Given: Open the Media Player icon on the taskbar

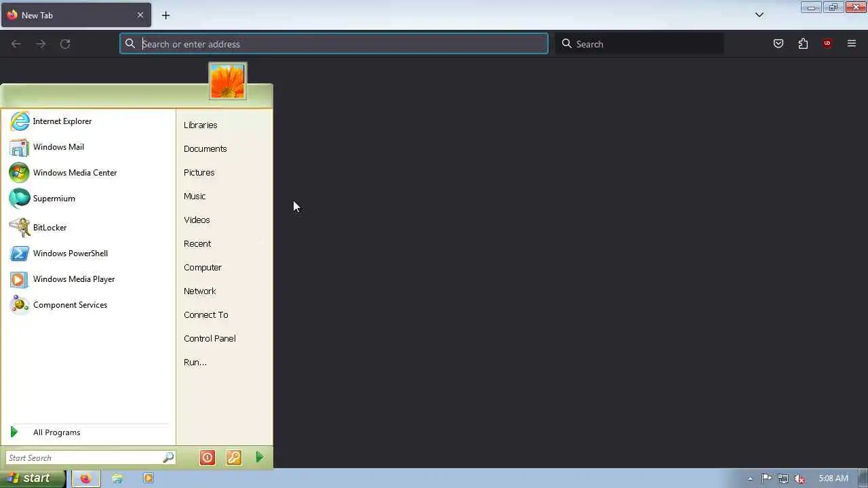Looking at the screenshot, I should point(149,479).
